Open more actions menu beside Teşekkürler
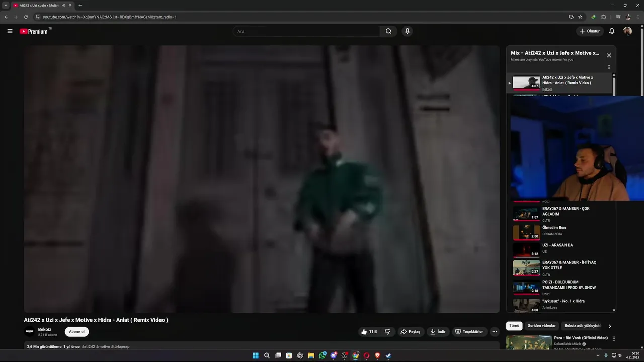Viewport: 644px width, 362px height. [495, 332]
